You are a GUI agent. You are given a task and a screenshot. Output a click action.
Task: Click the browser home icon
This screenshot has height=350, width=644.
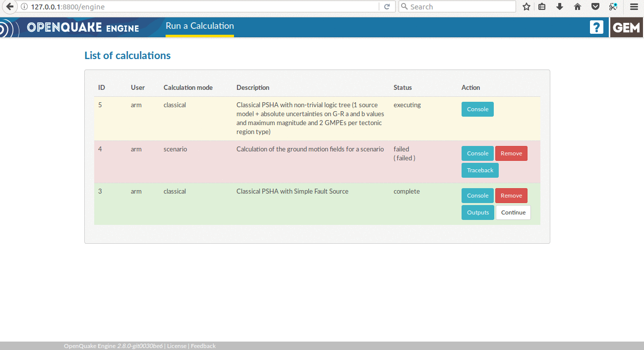click(578, 7)
